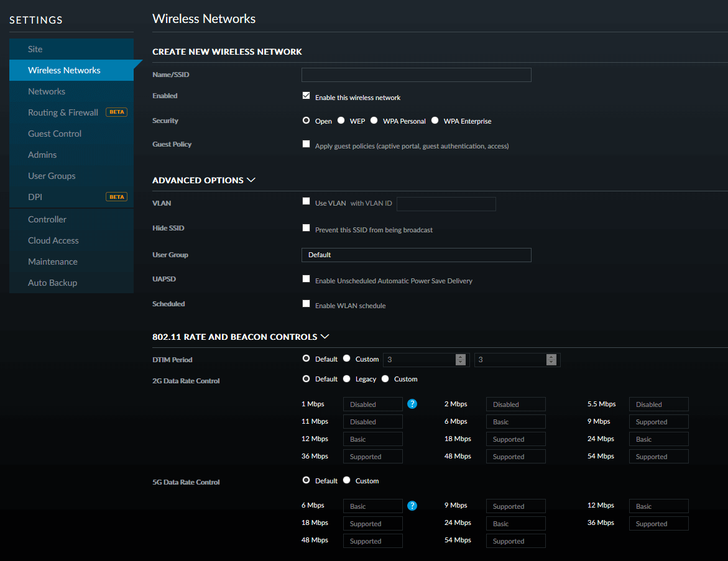Click the Name/SSID text field
This screenshot has height=561, width=728.
click(x=416, y=75)
